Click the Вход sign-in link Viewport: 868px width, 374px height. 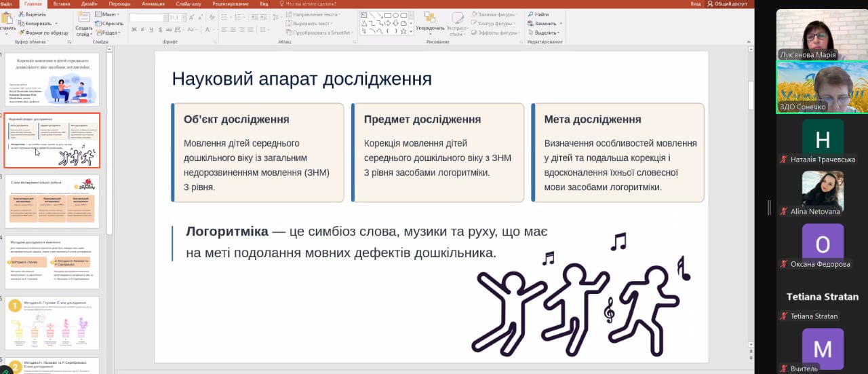coord(695,3)
